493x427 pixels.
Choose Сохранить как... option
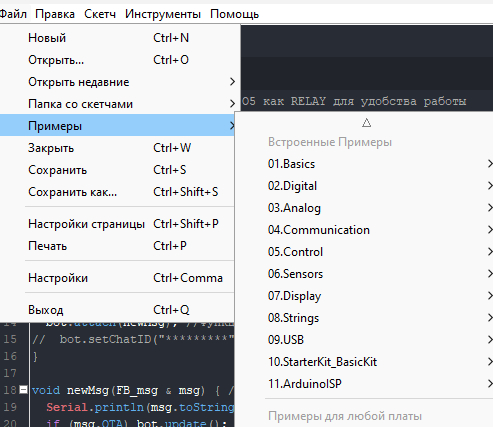[117, 192]
